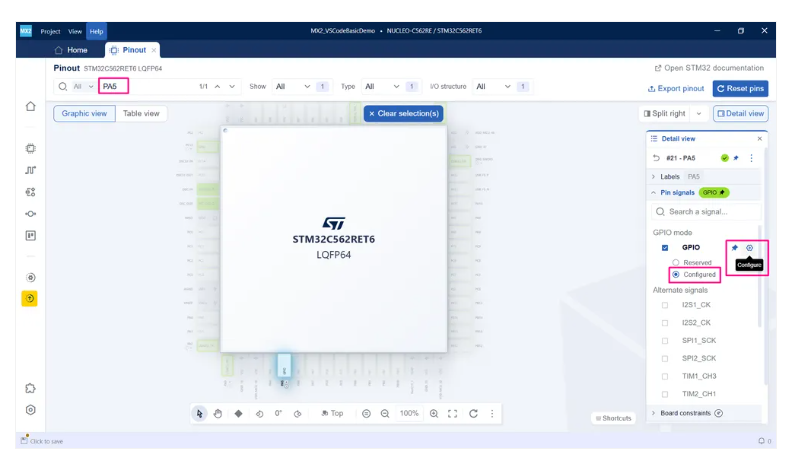Click the Search a signal field
The image size is (789, 462).
click(x=705, y=212)
